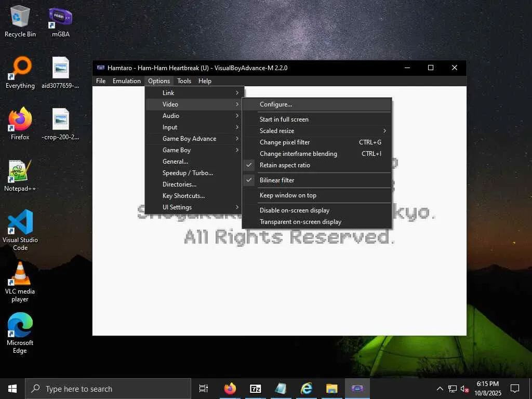532x399 pixels.
Task: Click the VisualBoyAdvance taskbar button
Action: 357,389
